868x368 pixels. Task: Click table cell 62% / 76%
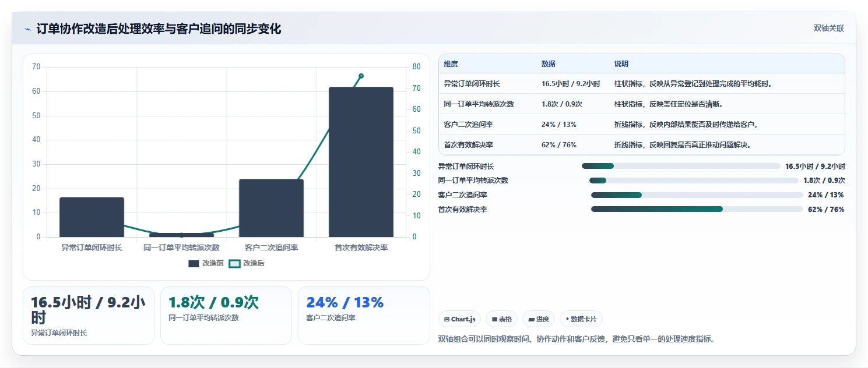coord(559,145)
